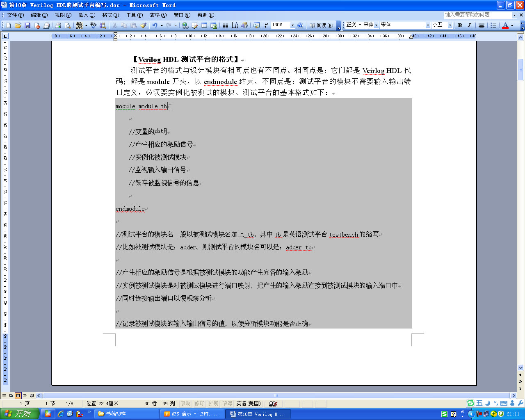Open the 表格(A) menu
This screenshot has width=525, height=420.
(158, 15)
